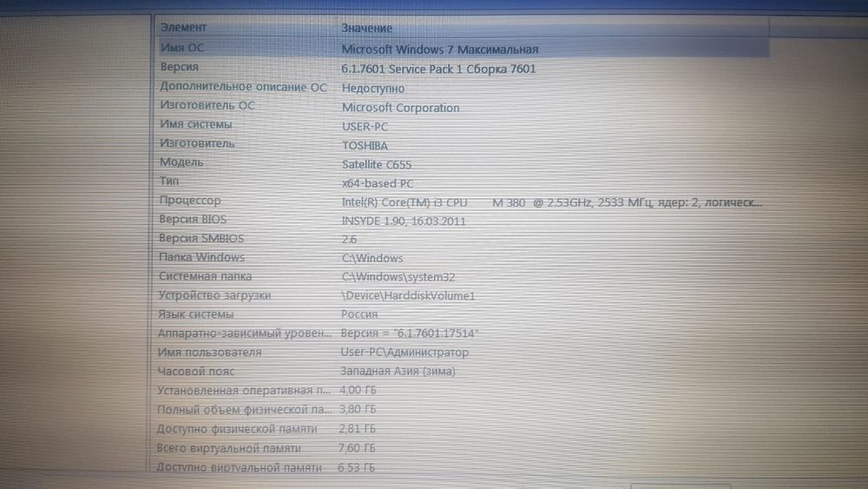Click the C:\Windows value
868x489 pixels.
pos(372,259)
